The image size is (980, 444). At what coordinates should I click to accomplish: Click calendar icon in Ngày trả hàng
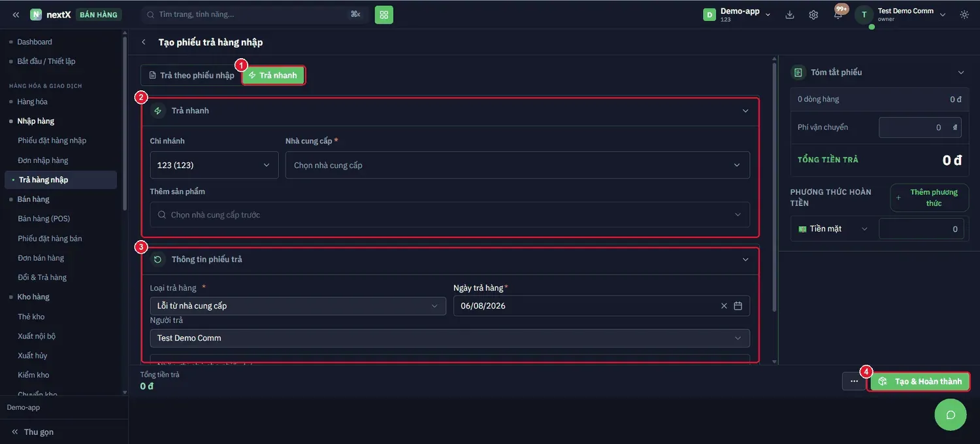[738, 306]
